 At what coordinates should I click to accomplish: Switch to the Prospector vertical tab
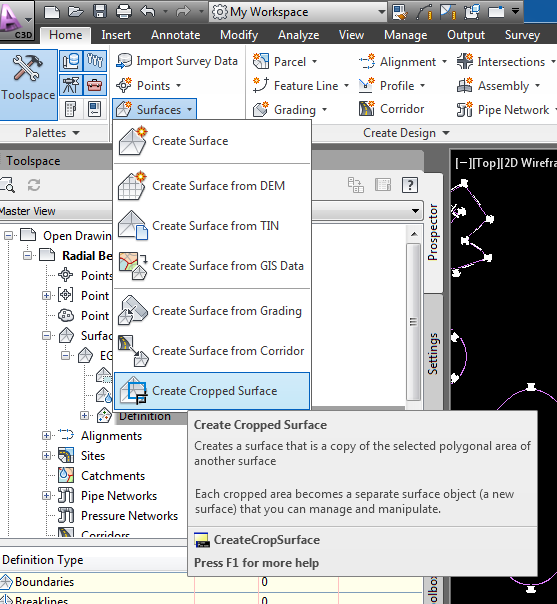(x=433, y=233)
